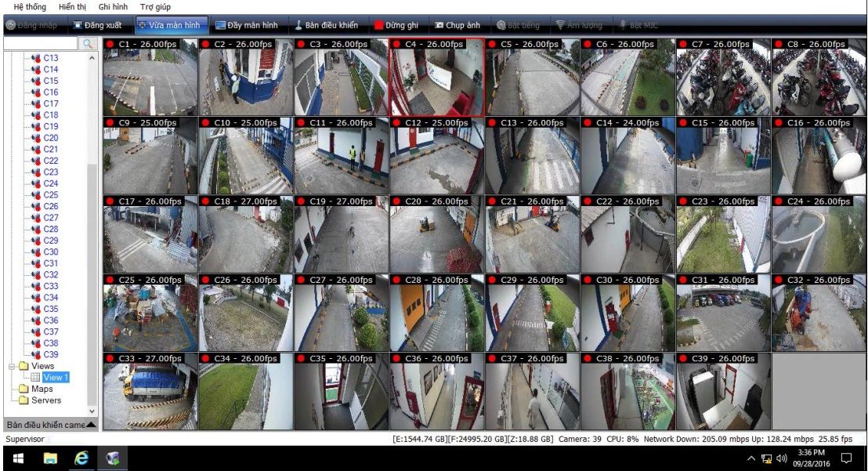Open Bàn điều khiển joystick control
This screenshot has width=868, height=471.
point(327,25)
